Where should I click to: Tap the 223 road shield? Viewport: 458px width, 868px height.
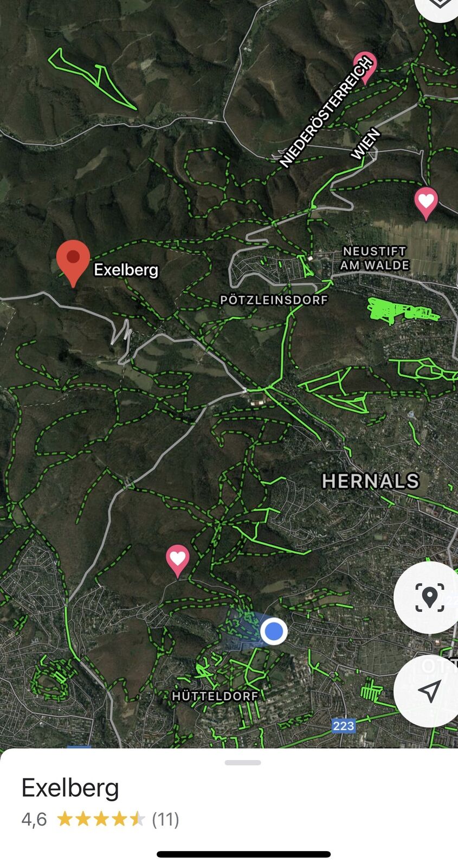(343, 726)
